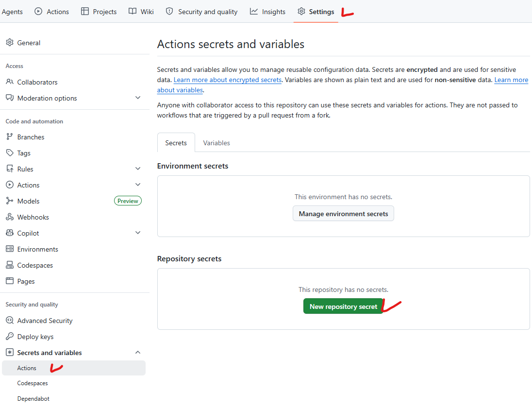Click the Manage environment secrets button
The width and height of the screenshot is (532, 408).
click(x=343, y=214)
